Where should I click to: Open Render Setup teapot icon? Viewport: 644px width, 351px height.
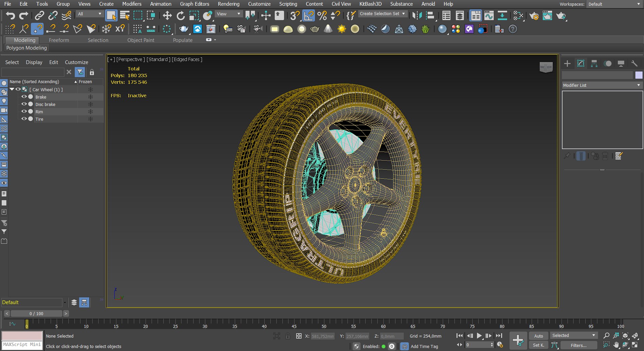tap(534, 16)
